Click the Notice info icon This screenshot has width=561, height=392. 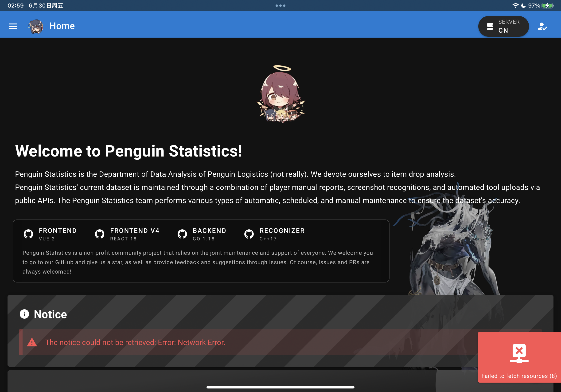tap(24, 314)
